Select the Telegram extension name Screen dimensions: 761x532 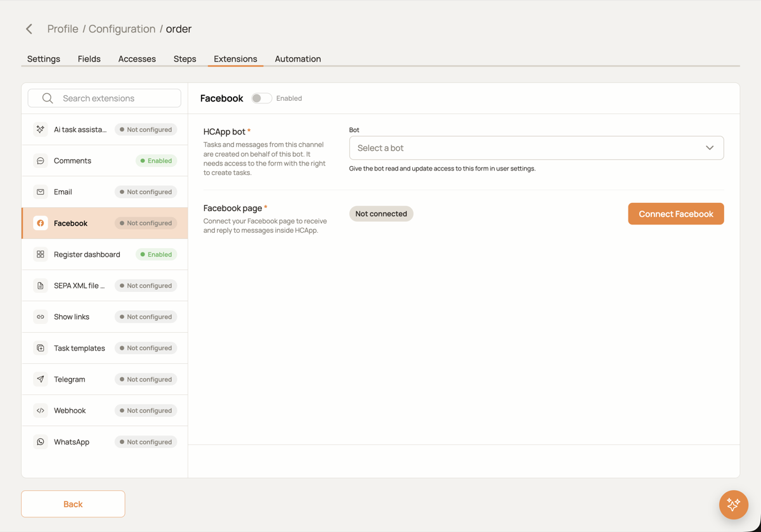[x=70, y=379]
